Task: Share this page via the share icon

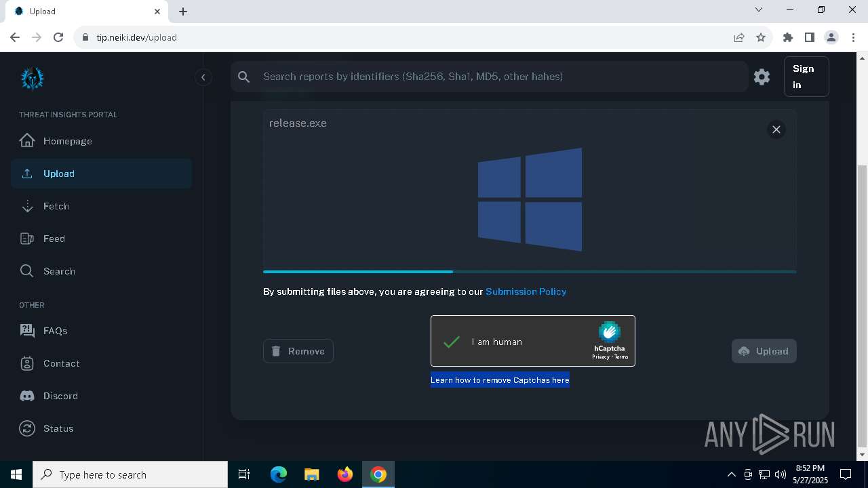Action: [739, 37]
